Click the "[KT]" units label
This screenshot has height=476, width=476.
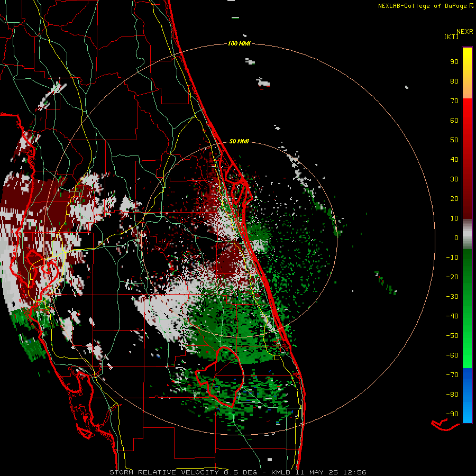[x=452, y=36]
